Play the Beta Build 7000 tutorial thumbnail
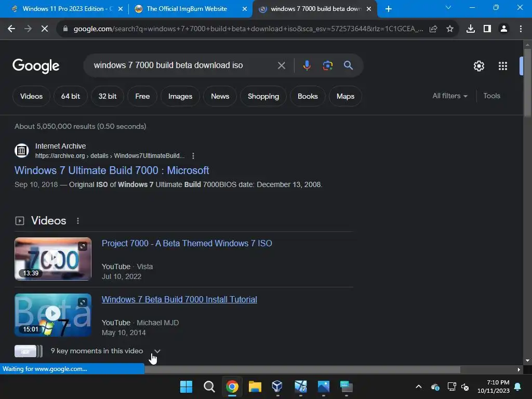532x399 pixels. (x=53, y=315)
